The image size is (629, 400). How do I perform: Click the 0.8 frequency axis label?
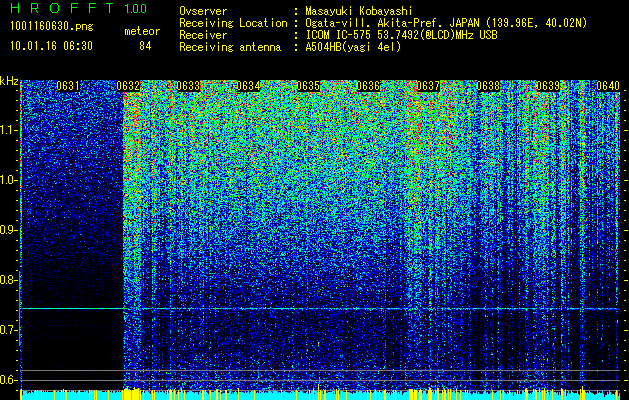click(9, 280)
